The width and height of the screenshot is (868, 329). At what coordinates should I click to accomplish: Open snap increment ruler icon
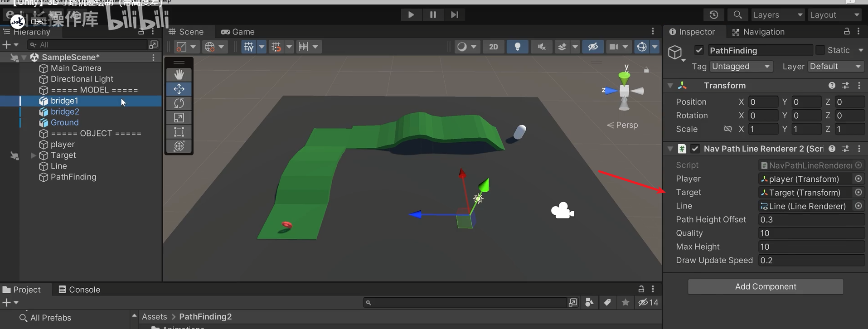(x=303, y=47)
